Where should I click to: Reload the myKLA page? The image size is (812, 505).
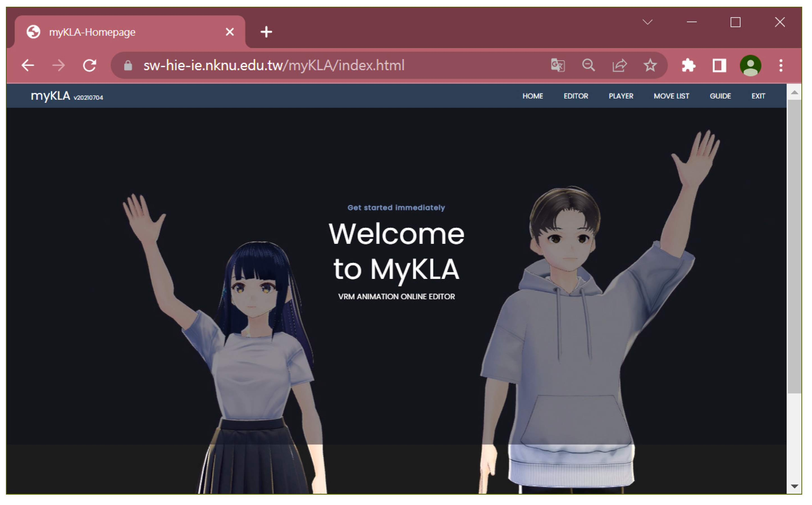90,65
